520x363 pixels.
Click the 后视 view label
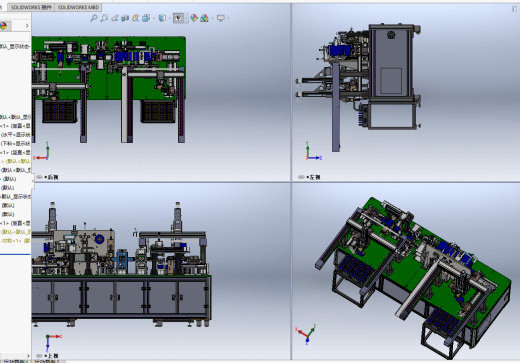point(53,177)
